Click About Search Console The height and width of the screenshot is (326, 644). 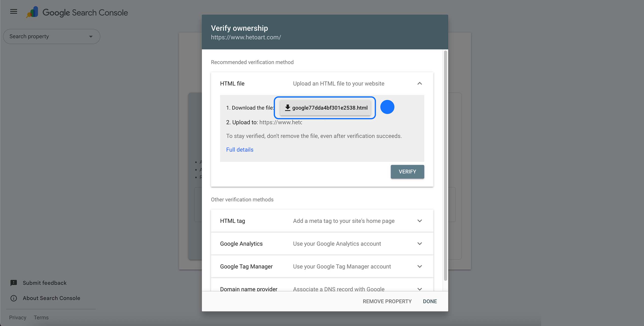coord(51,298)
